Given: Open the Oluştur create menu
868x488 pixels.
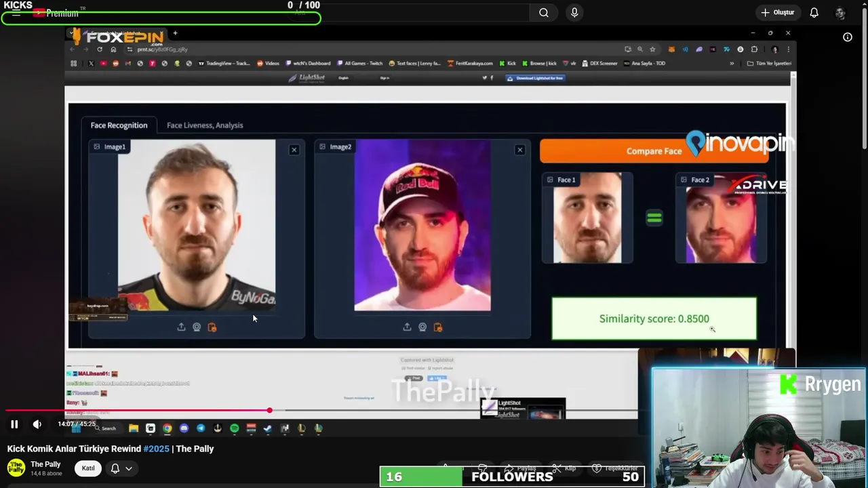Looking at the screenshot, I should click(x=777, y=12).
